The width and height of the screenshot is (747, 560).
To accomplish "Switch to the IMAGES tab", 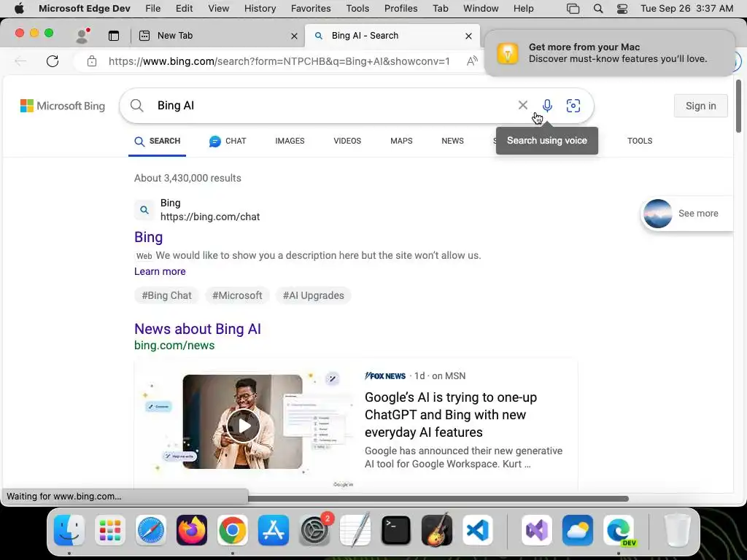I will pyautogui.click(x=290, y=141).
